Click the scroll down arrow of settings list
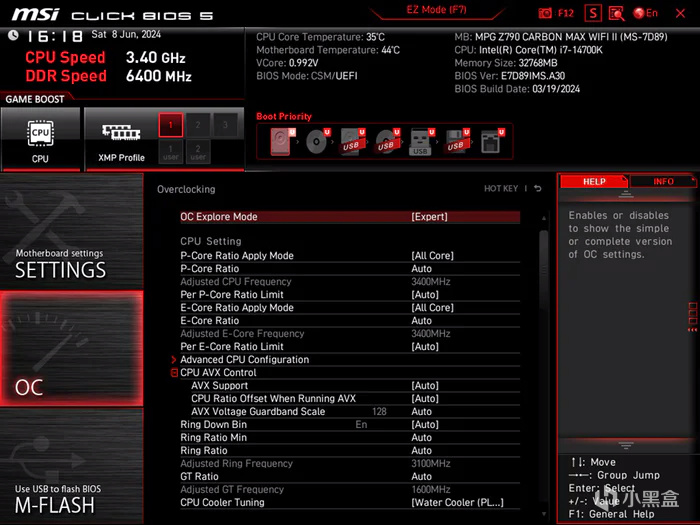The height and width of the screenshot is (525, 700). [544, 514]
